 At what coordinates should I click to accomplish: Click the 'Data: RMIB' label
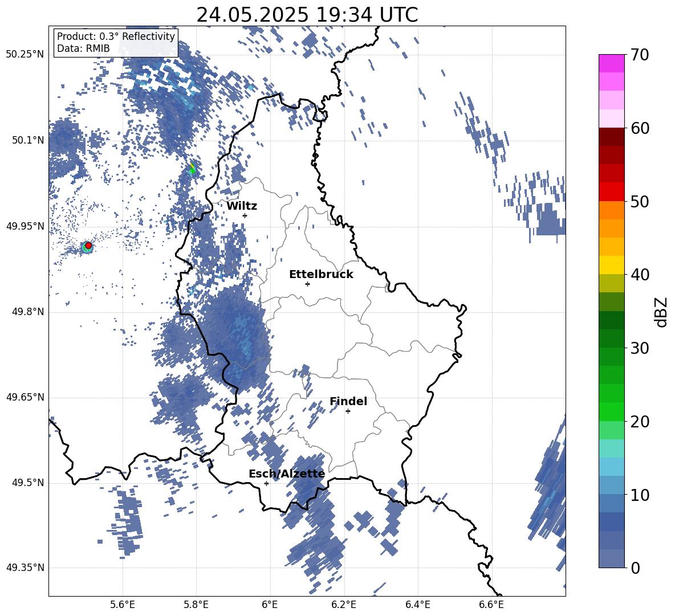pyautogui.click(x=83, y=48)
